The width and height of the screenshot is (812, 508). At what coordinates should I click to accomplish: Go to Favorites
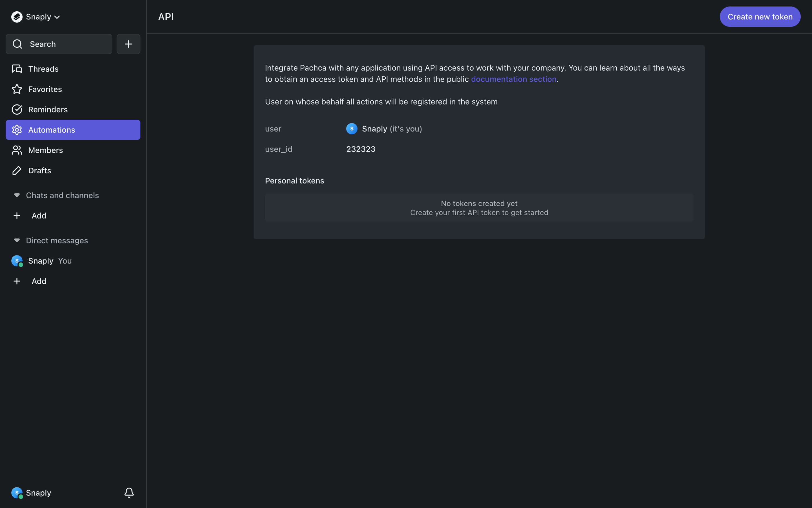[73, 89]
